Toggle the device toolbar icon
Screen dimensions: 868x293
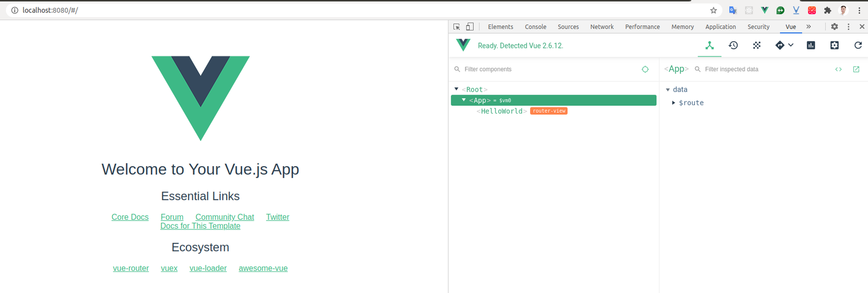pos(470,26)
